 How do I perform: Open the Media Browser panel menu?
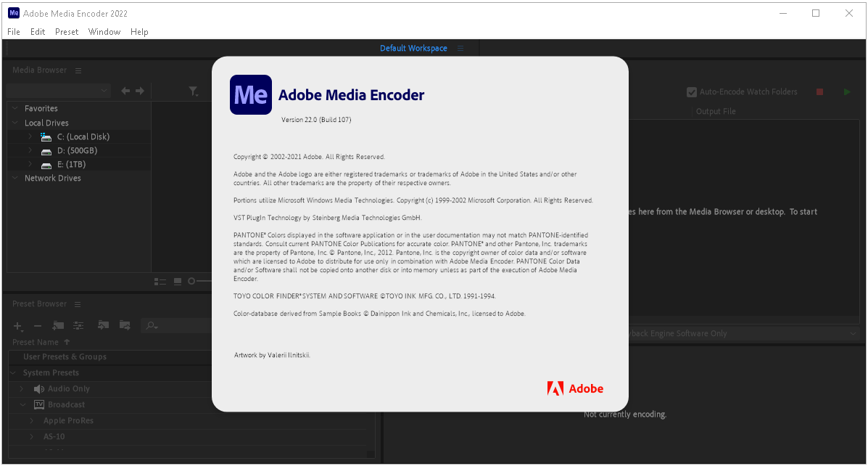(78, 70)
